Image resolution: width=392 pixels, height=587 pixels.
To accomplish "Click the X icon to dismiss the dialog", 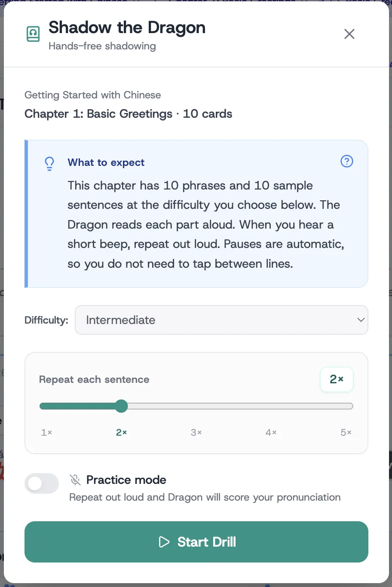I will (x=349, y=34).
